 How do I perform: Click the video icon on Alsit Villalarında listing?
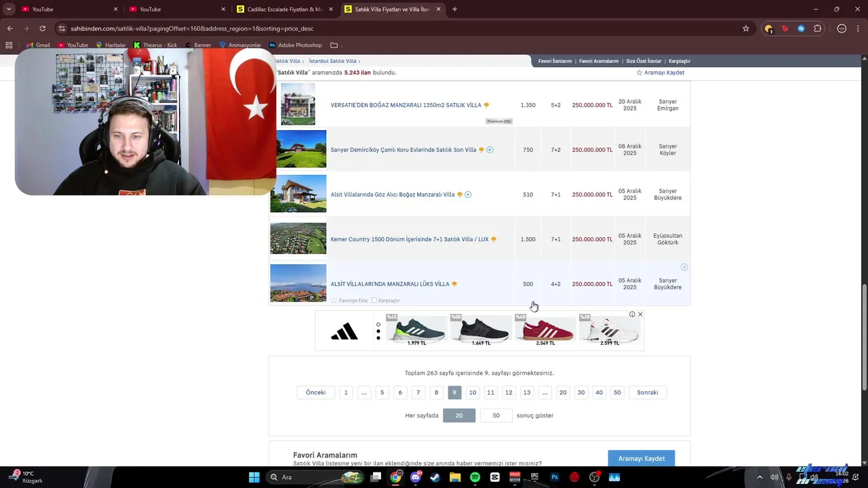coord(468,195)
